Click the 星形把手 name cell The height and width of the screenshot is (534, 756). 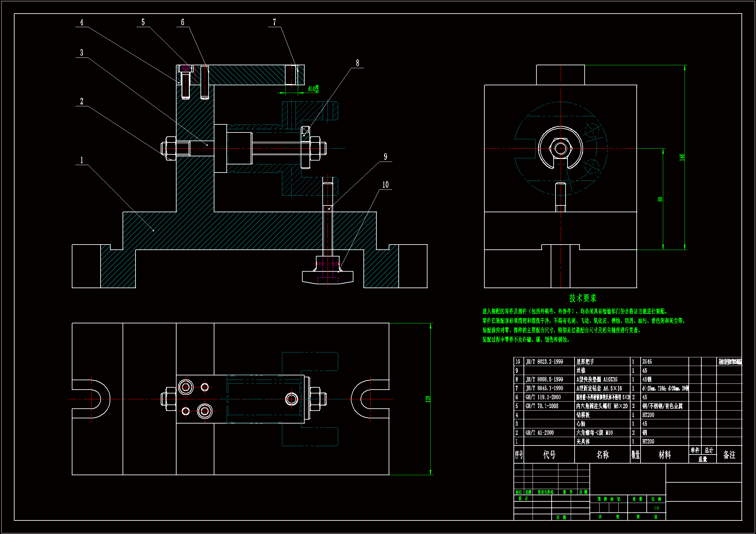point(585,362)
